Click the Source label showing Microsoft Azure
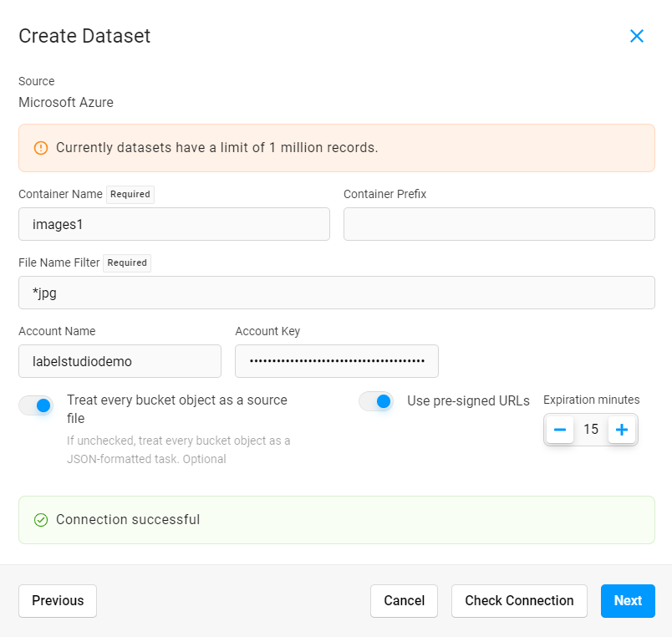This screenshot has width=672, height=637. coord(65,102)
